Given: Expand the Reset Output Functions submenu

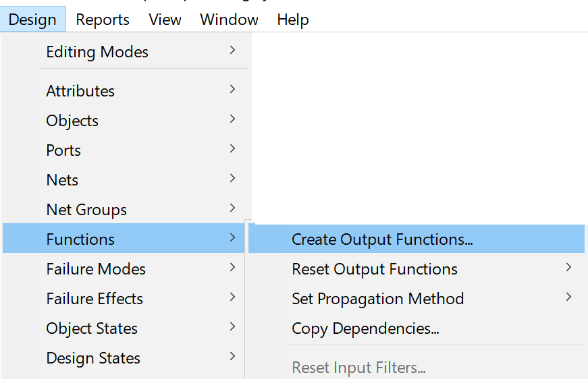Looking at the screenshot, I should [x=375, y=269].
